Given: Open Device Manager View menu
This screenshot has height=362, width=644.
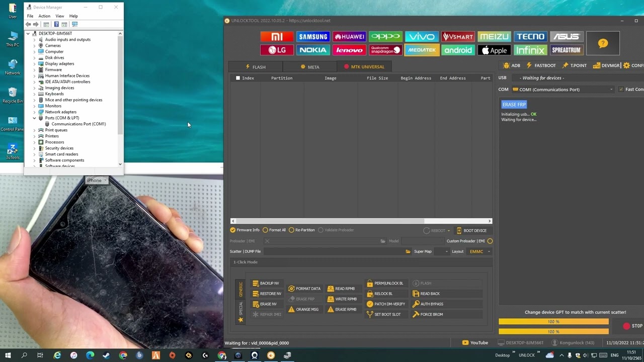Looking at the screenshot, I should tap(59, 16).
